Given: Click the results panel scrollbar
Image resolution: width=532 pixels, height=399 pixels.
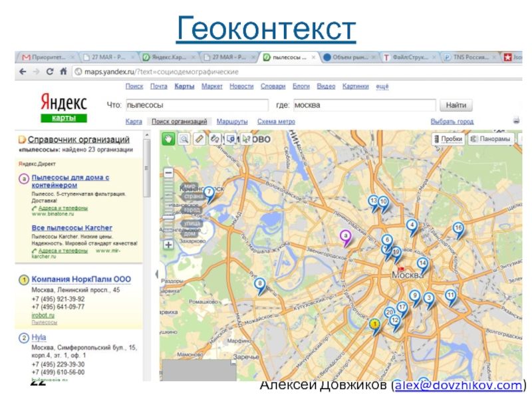Looking at the screenshot, I should click(x=146, y=168).
